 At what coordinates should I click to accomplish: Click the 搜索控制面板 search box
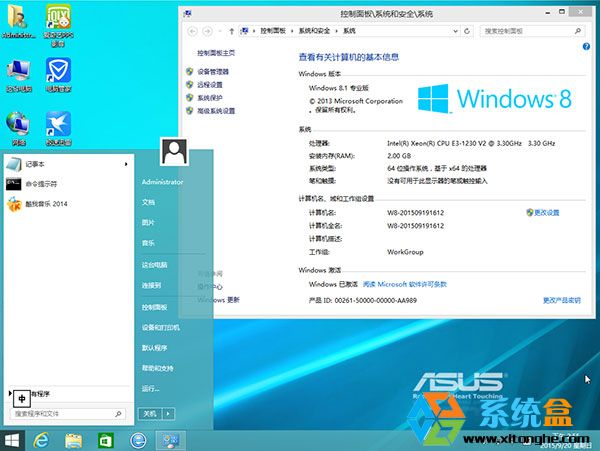coord(535,31)
